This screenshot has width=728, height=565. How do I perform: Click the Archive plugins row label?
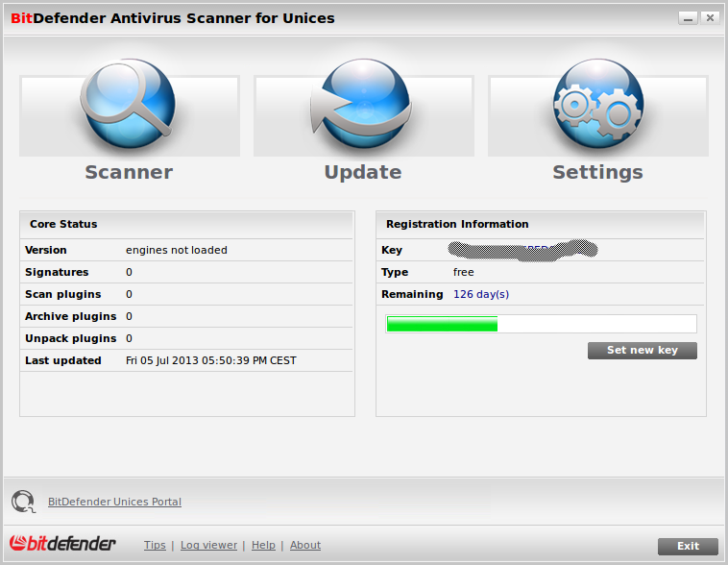(70, 316)
